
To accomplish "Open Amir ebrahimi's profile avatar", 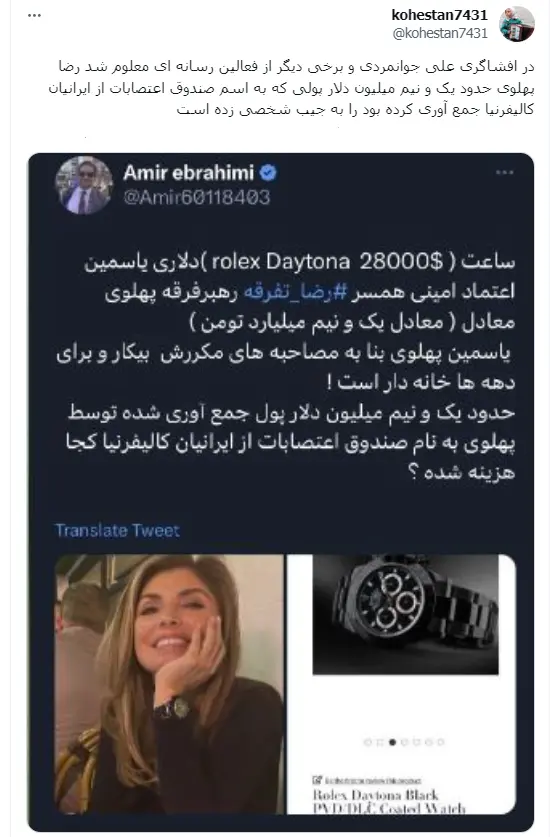I will [x=84, y=185].
